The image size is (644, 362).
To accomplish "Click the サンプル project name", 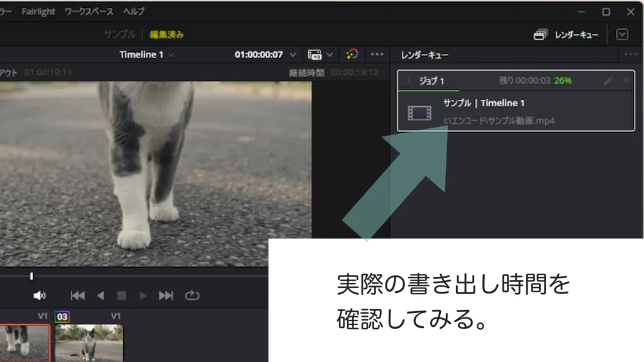I will [x=119, y=35].
